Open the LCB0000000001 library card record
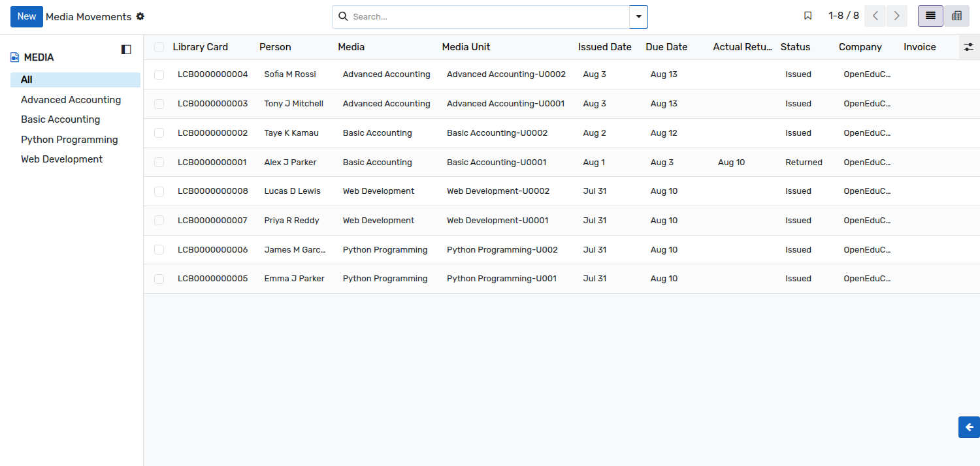980x466 pixels. click(x=212, y=163)
